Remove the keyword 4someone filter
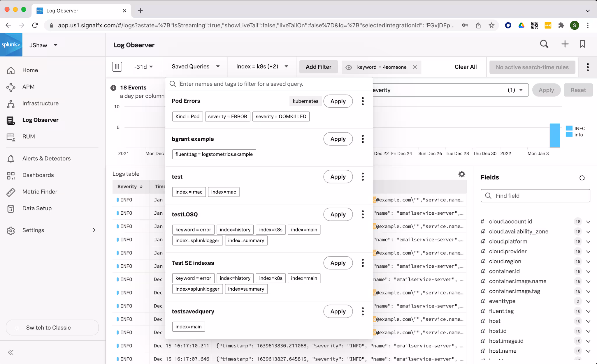 [x=415, y=67]
